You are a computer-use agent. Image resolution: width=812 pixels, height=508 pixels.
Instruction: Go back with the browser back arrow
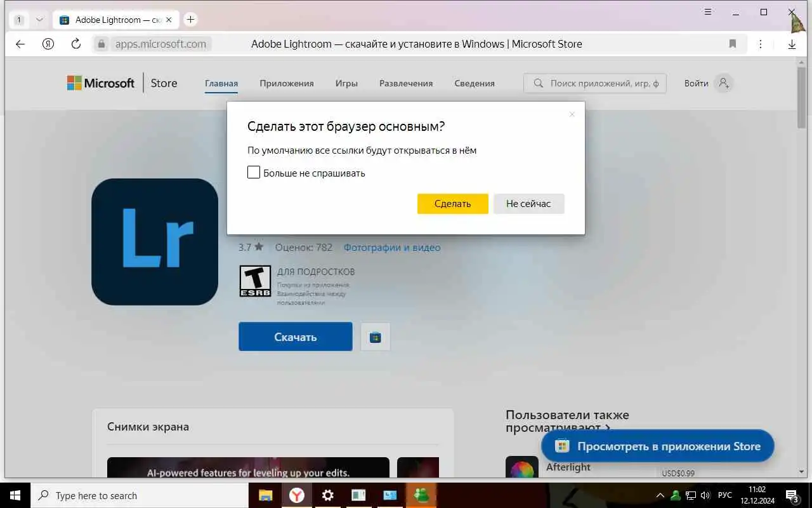tap(20, 44)
